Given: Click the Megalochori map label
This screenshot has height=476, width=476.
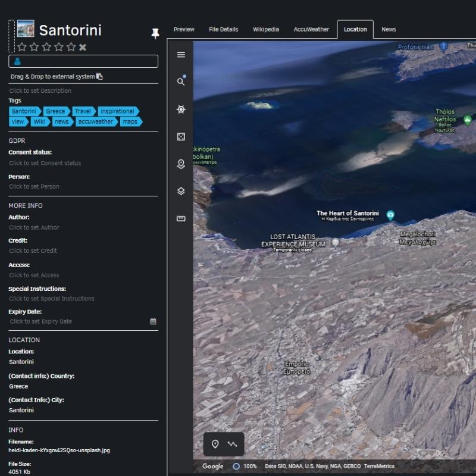Looking at the screenshot, I should [418, 238].
